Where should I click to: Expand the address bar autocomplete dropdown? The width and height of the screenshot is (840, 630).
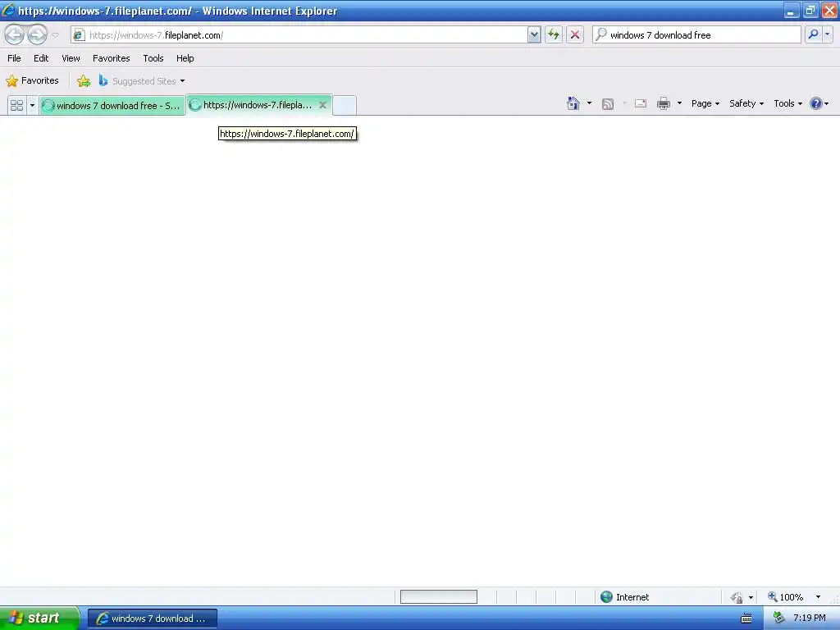coord(534,34)
